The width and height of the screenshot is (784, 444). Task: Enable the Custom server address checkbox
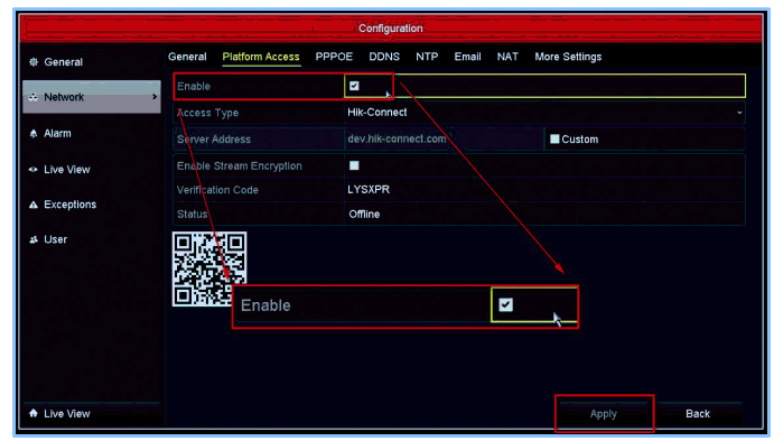554,139
